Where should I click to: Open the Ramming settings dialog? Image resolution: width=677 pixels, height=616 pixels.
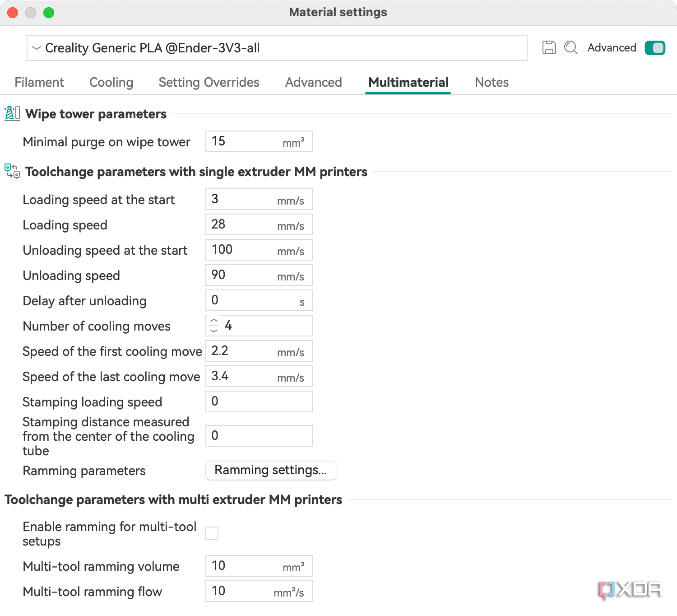pyautogui.click(x=271, y=470)
